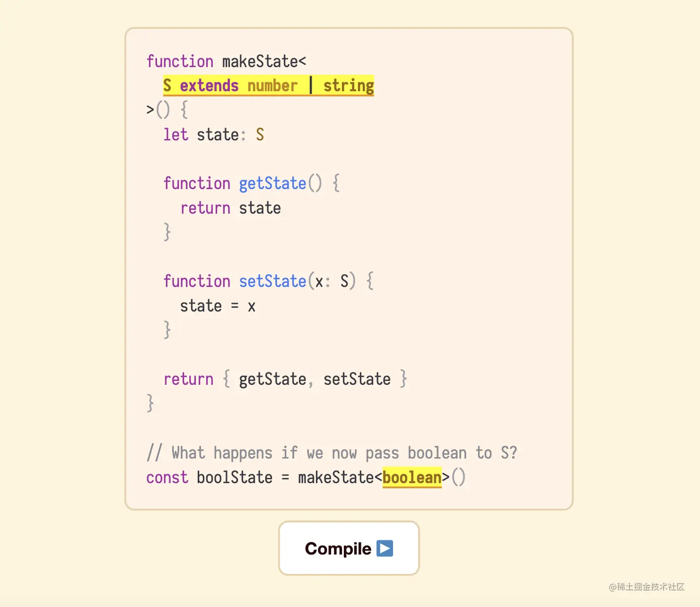Click the 'boolState' variable name
The width and height of the screenshot is (700, 607).
coord(235,477)
